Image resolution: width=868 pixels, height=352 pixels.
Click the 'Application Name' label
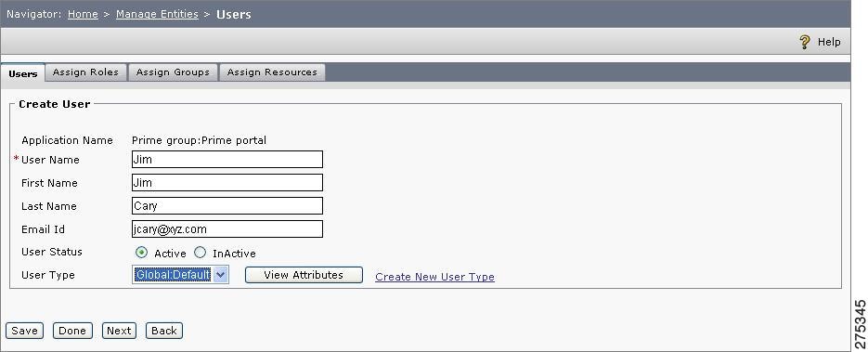pos(67,140)
